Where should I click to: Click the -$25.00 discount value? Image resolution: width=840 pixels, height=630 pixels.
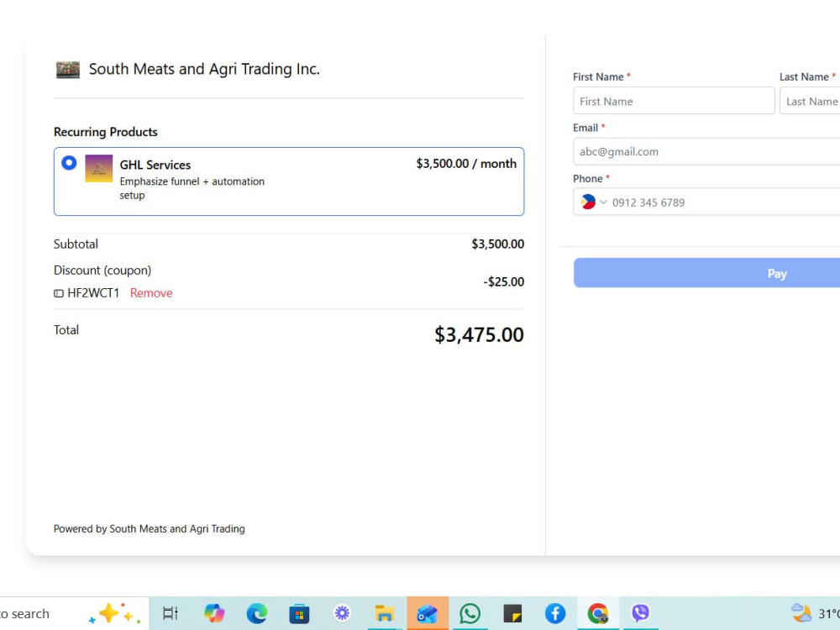pos(503,281)
